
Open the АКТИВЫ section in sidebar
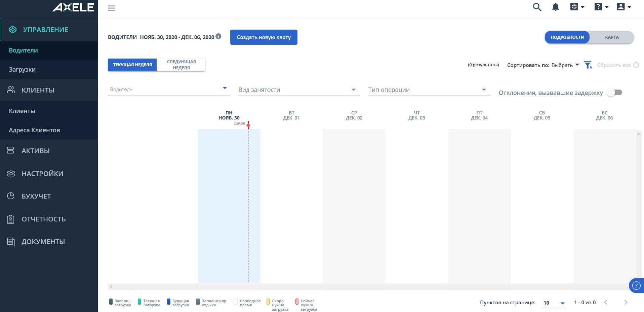(x=49, y=151)
